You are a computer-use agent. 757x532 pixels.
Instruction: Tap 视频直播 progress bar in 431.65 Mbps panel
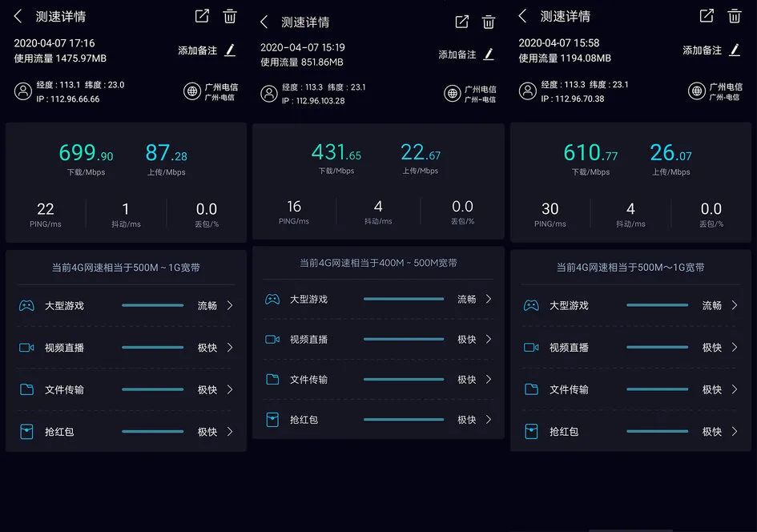[x=404, y=339]
